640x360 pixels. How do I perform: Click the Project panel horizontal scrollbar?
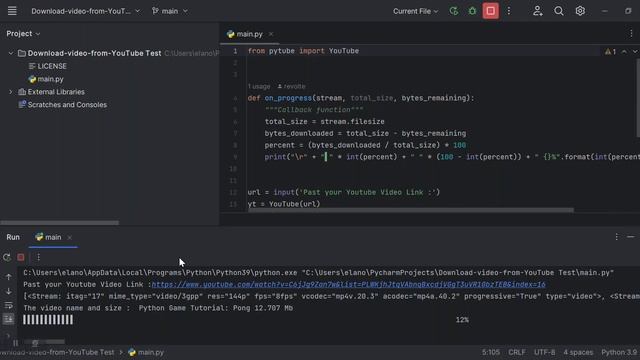pos(60,223)
